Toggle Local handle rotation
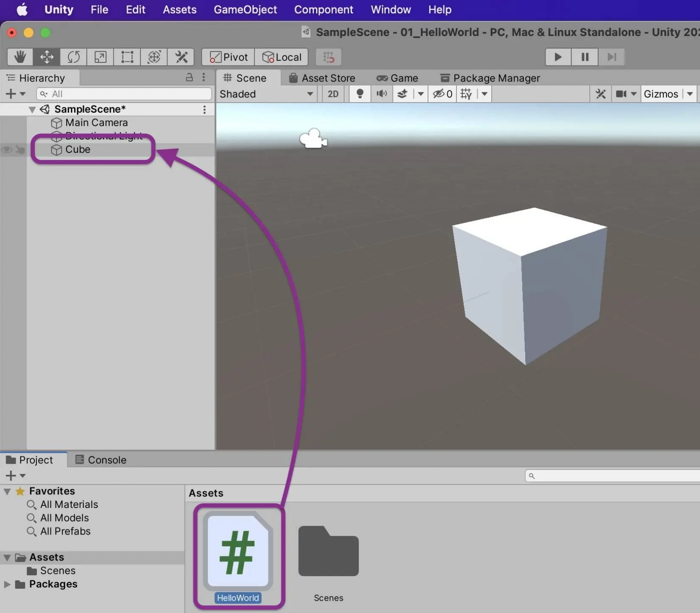Viewport: 700px width, 613px height. pyautogui.click(x=282, y=57)
